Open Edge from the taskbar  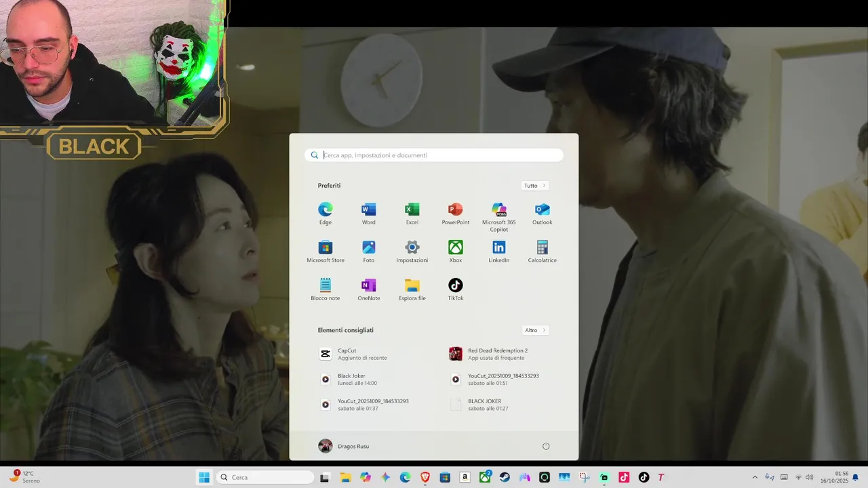(x=405, y=477)
